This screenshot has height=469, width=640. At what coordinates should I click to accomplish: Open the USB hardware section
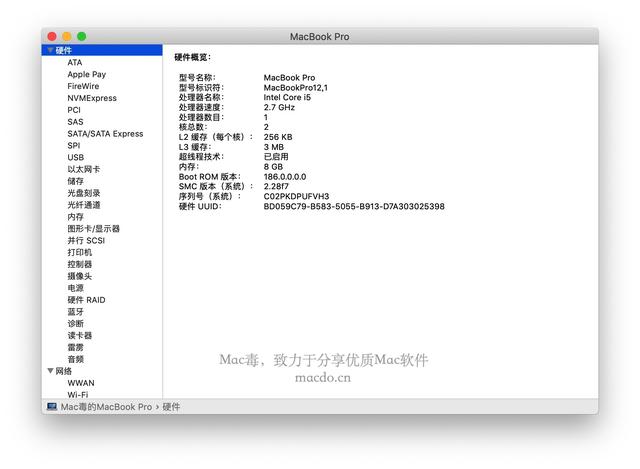76,157
